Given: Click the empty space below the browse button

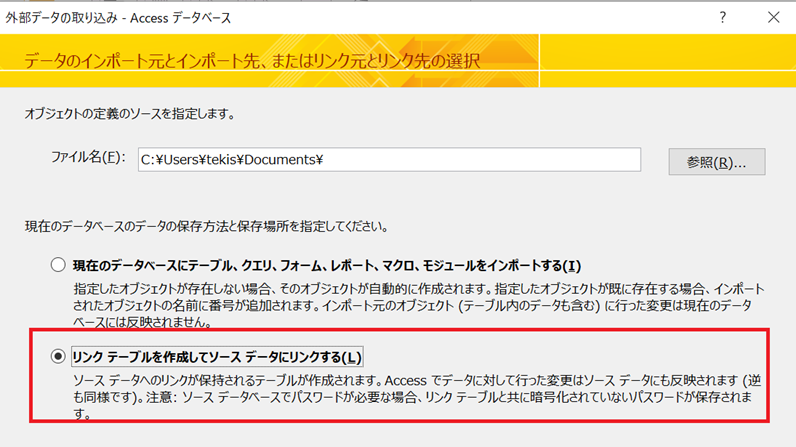Looking at the screenshot, I should (716, 200).
